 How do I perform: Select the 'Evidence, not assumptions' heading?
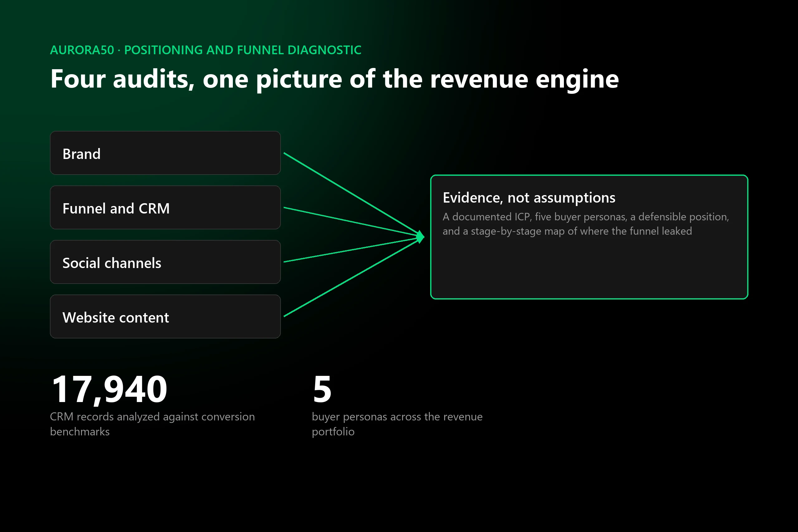click(529, 198)
